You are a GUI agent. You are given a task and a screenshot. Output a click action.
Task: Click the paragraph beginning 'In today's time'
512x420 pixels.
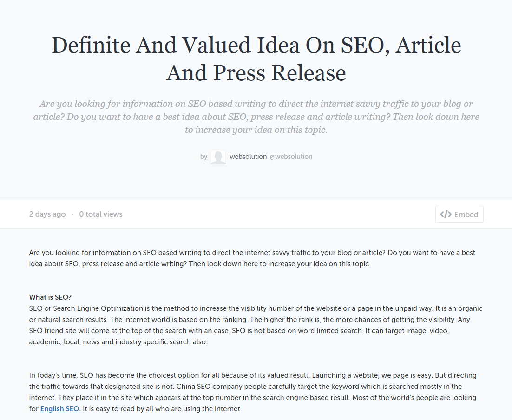click(x=253, y=392)
